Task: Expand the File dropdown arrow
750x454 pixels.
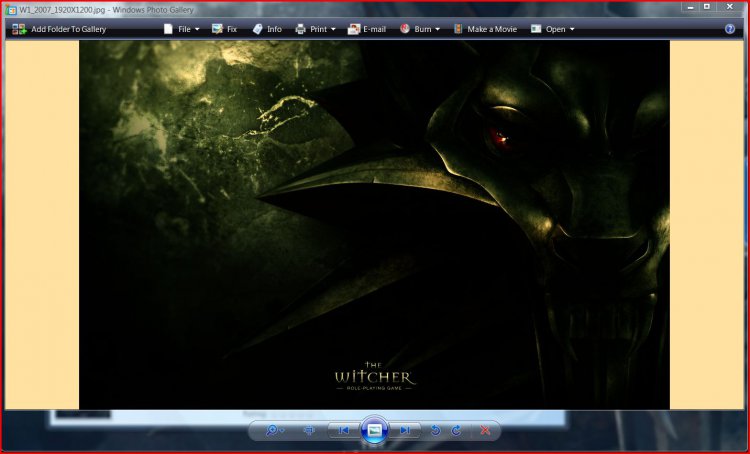Action: tap(197, 30)
